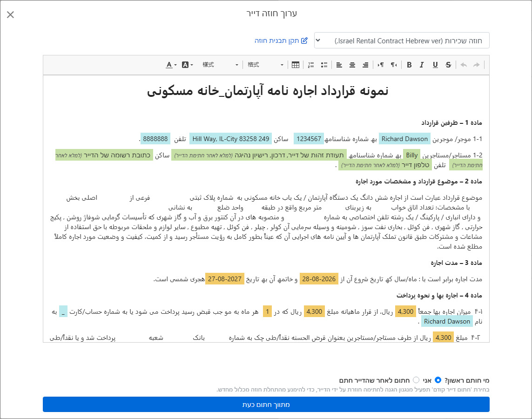This screenshot has height=419, width=532.
Task: Open the contract template selector dropdown
Action: 402,41
